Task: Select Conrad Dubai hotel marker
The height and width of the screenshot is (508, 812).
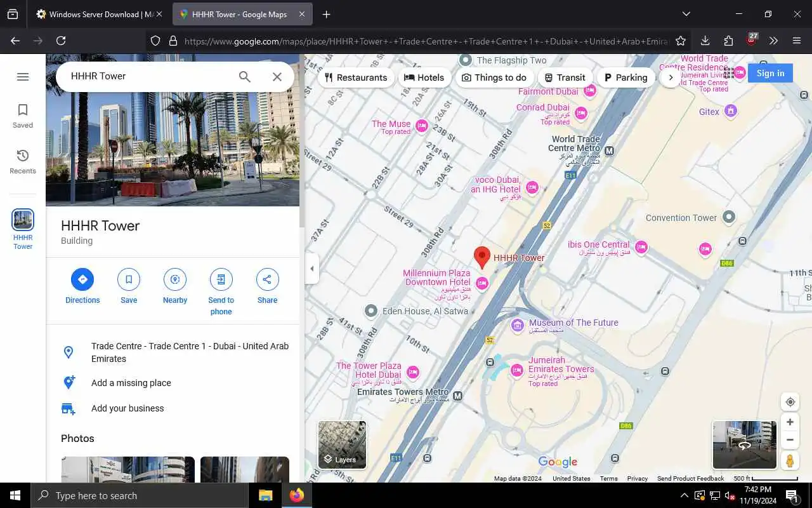Action: pos(580,114)
